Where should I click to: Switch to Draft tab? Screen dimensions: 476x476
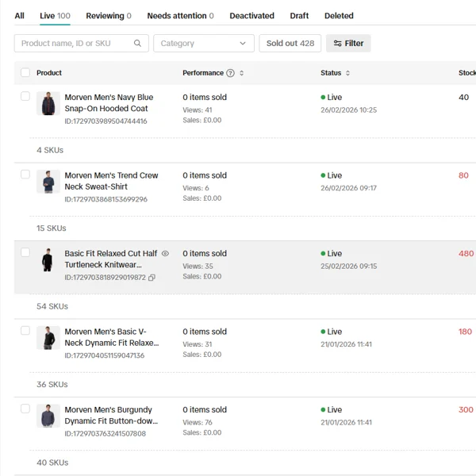click(299, 16)
